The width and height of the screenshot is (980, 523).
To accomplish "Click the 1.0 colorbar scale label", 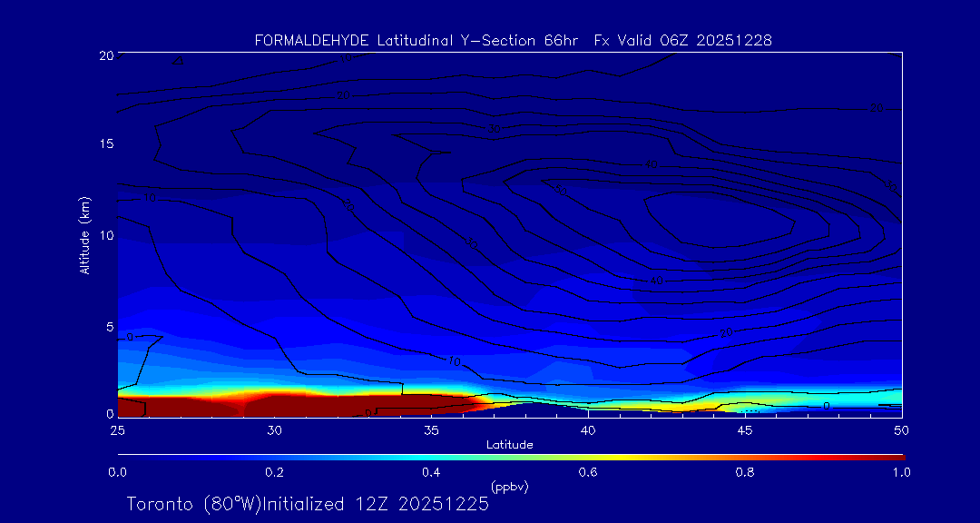I will click(902, 472).
